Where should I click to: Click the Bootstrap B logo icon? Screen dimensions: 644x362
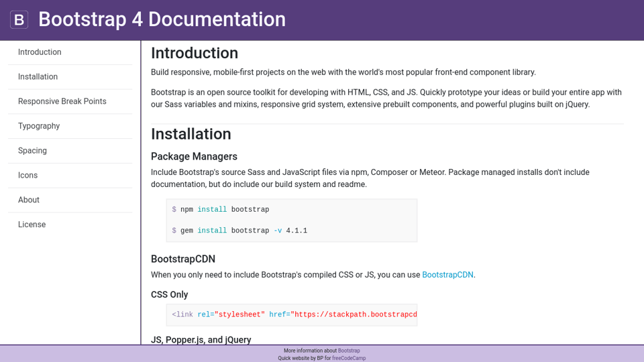[19, 19]
